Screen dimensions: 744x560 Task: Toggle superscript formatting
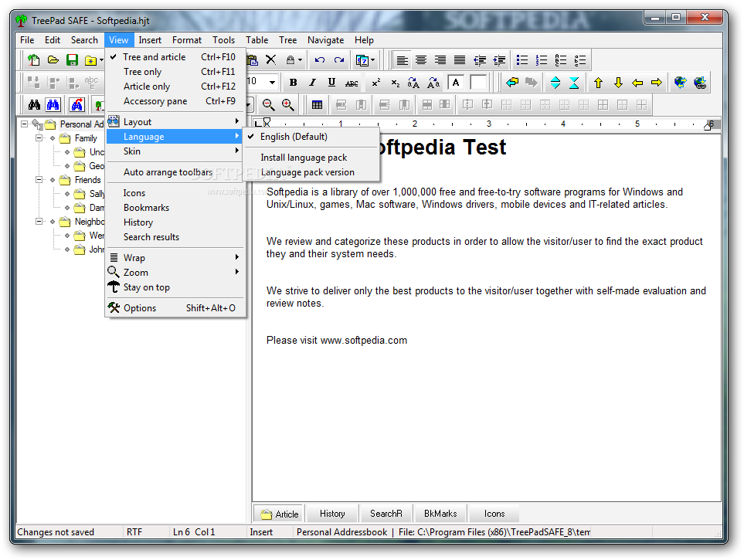[x=375, y=83]
